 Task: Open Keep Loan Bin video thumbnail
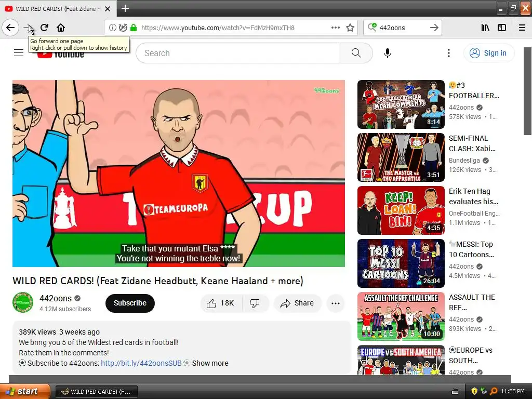(x=401, y=210)
